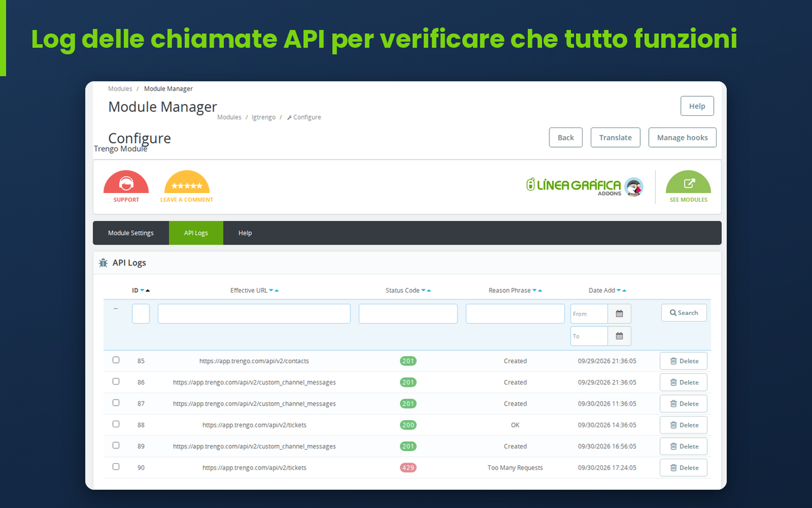Select checkbox for log ID 86
Viewport: 812px width, 508px height.
[x=116, y=381]
